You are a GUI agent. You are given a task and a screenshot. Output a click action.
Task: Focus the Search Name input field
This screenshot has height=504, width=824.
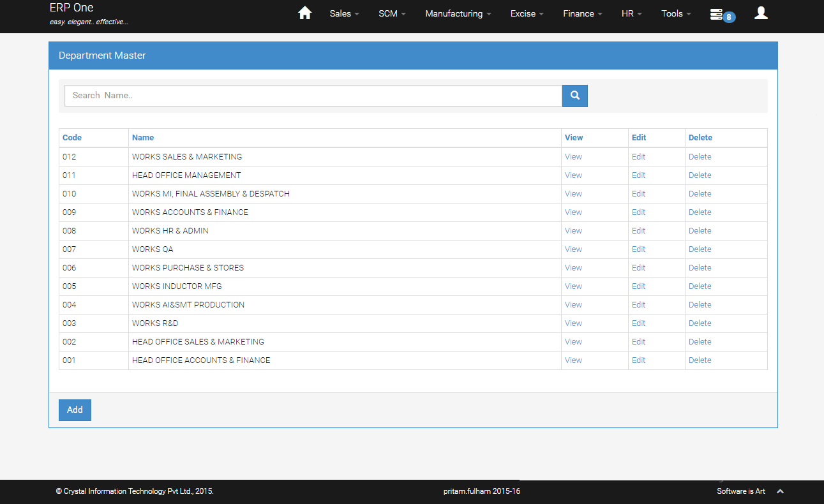(x=313, y=96)
